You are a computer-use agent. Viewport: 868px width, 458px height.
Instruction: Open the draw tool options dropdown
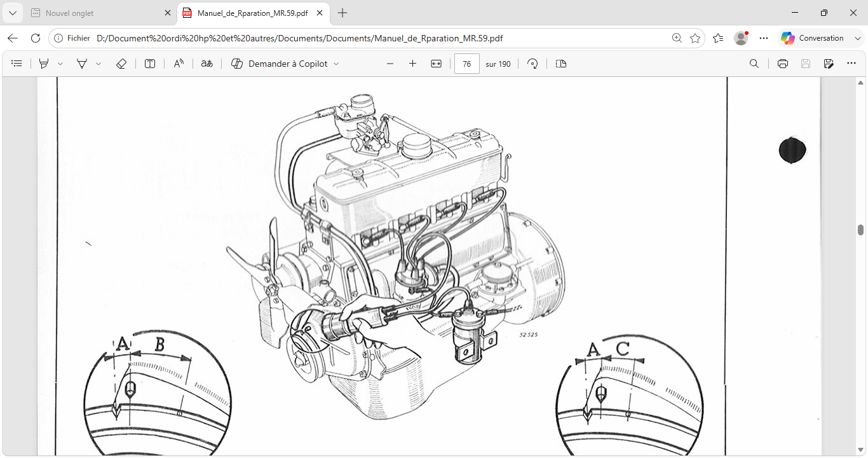click(x=98, y=64)
